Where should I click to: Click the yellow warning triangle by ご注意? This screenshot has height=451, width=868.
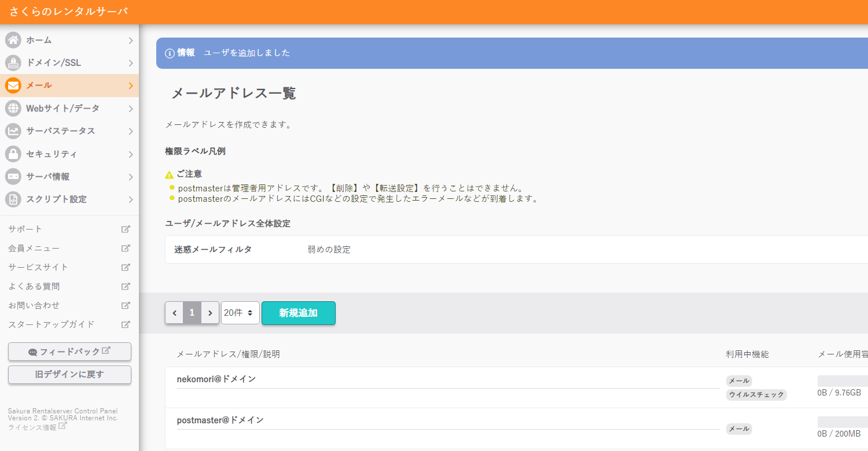point(169,175)
